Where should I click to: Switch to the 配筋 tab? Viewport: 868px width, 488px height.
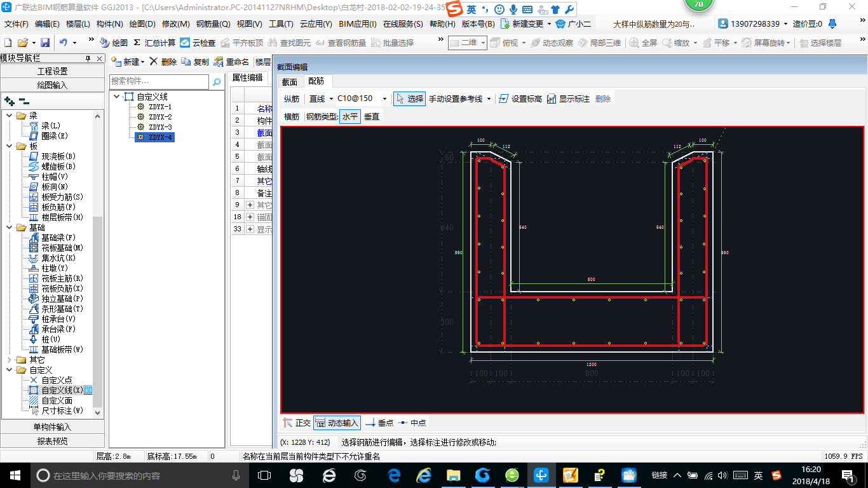pyautogui.click(x=316, y=81)
